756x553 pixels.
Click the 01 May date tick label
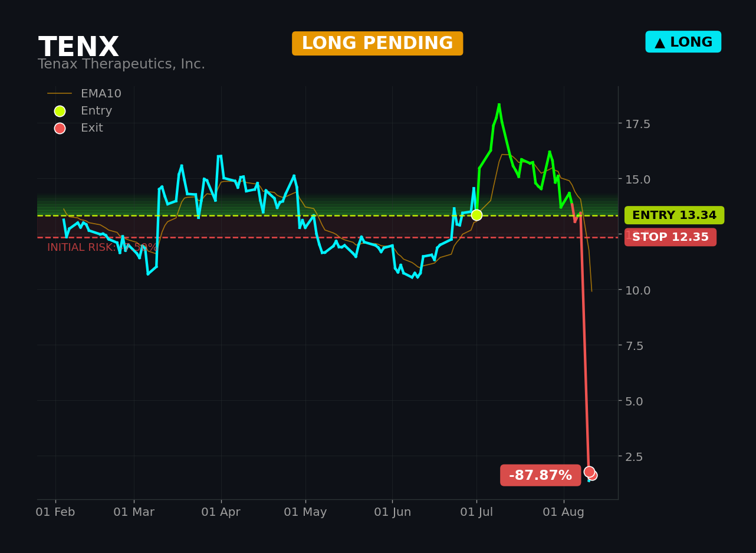305,512
